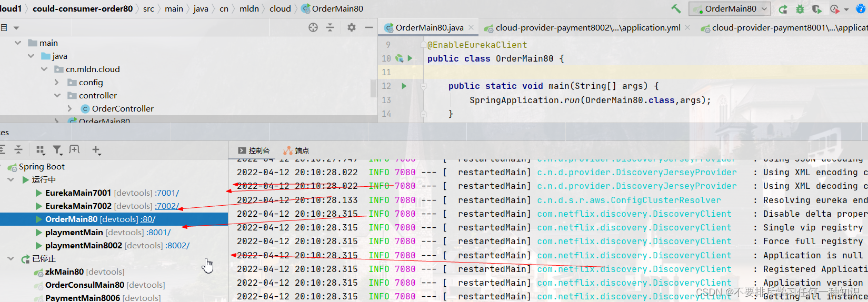Collapse the 已停止 stopped group
The image size is (868, 302).
click(11, 259)
